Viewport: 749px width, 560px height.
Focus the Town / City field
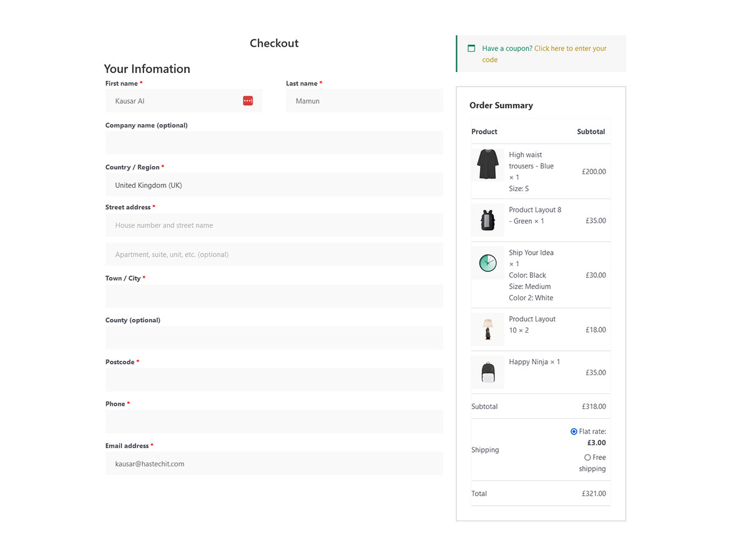click(x=274, y=296)
